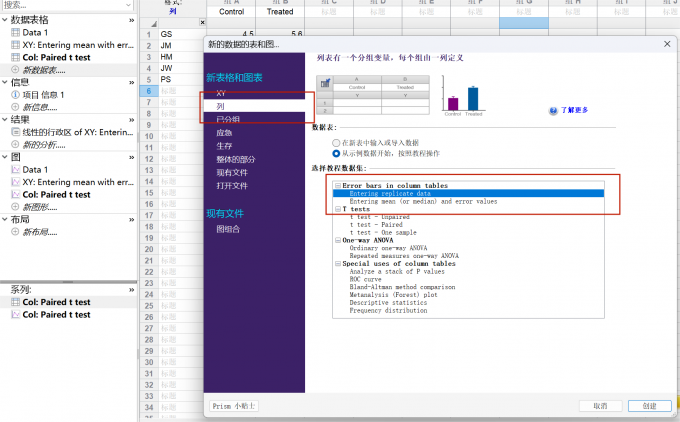This screenshot has width=680, height=422.
Task: Collapse the 'T tests' tree group
Action: (338, 209)
